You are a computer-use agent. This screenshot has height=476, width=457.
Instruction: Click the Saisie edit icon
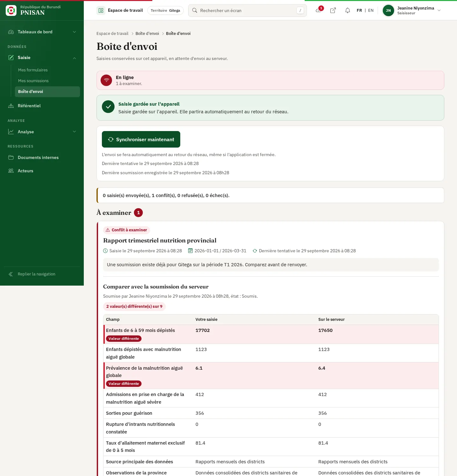point(11,57)
